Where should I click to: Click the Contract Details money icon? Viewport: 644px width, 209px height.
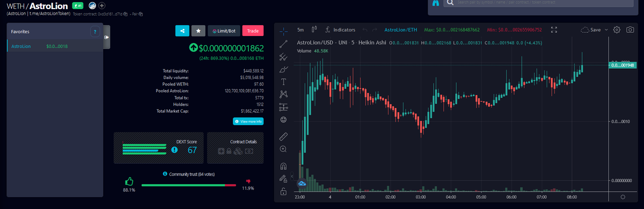coord(248,152)
